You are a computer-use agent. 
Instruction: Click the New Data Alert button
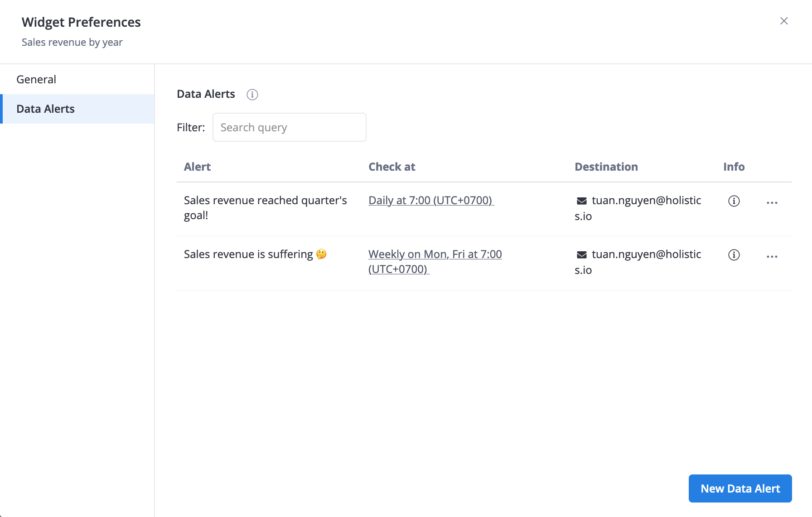coord(740,488)
